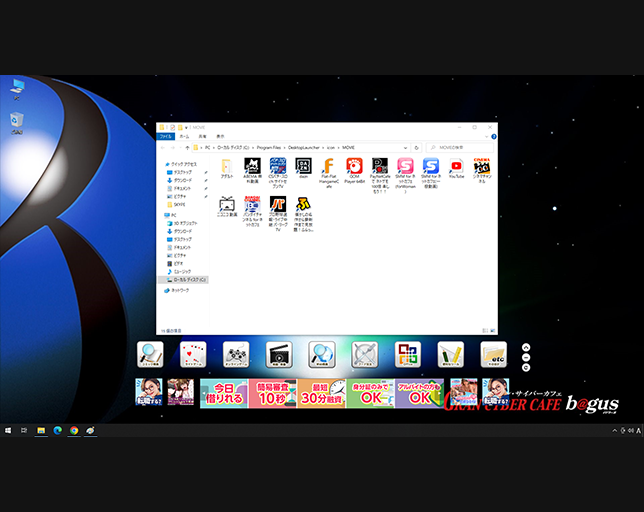Open Microsoft Edge from the taskbar
The height and width of the screenshot is (512, 644).
tap(58, 430)
